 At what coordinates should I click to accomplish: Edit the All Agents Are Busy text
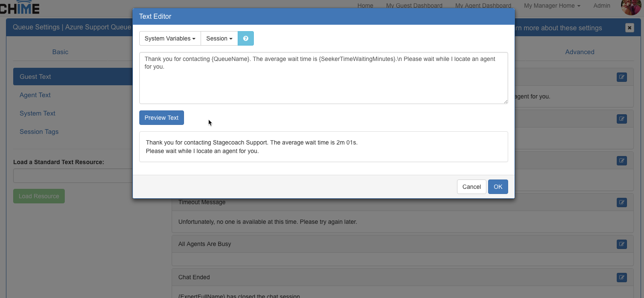(621, 244)
